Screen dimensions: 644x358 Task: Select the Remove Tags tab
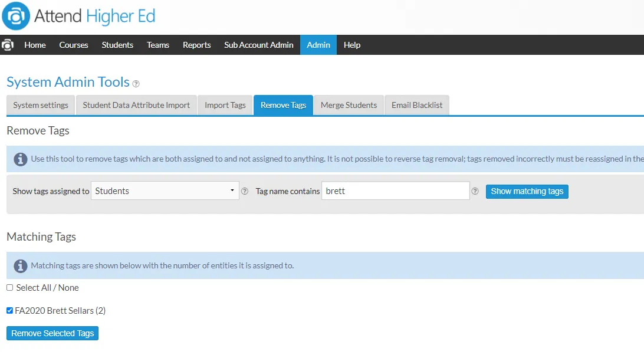pos(284,105)
